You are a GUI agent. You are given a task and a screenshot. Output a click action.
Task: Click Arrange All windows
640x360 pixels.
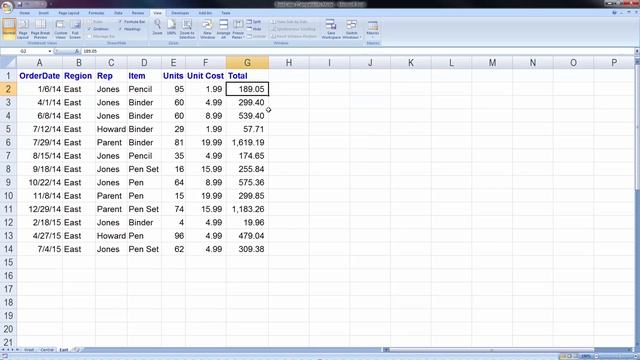click(x=223, y=29)
